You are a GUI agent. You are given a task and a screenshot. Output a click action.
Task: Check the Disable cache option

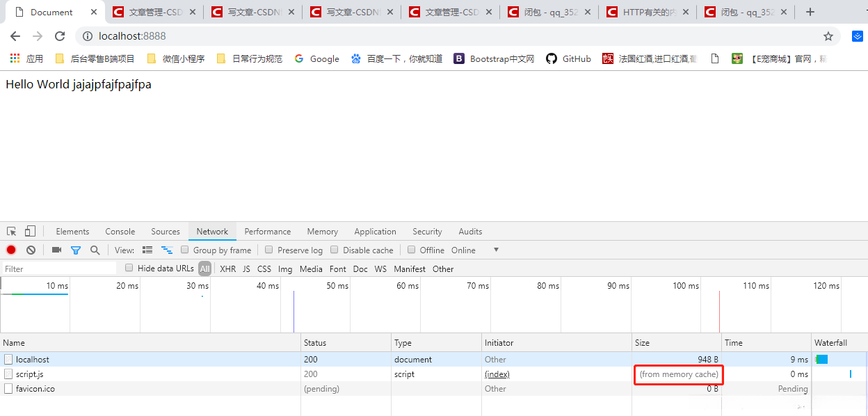coord(335,250)
